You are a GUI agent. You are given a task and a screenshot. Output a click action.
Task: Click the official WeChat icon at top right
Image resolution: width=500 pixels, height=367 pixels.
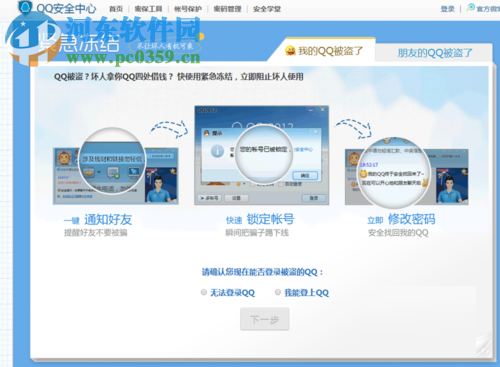click(471, 8)
